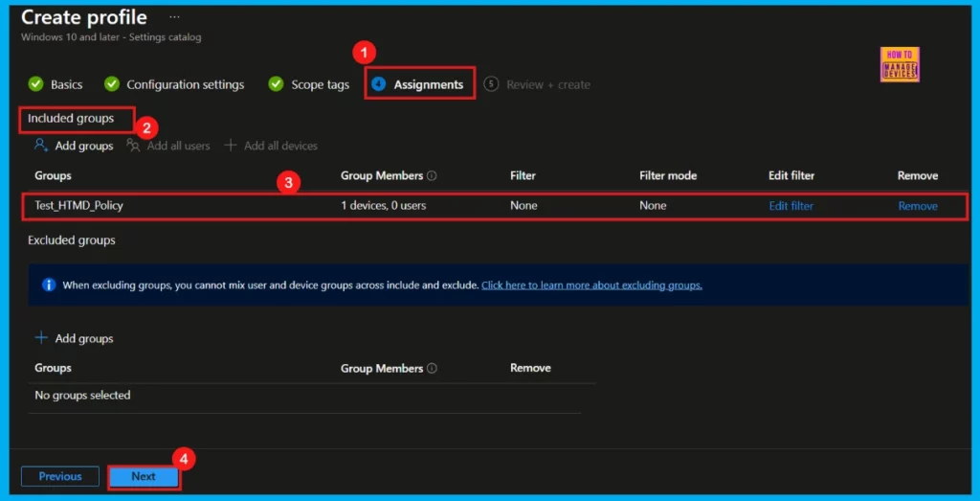This screenshot has height=501, width=980.
Task: Go back with the Previous button
Action: click(60, 477)
